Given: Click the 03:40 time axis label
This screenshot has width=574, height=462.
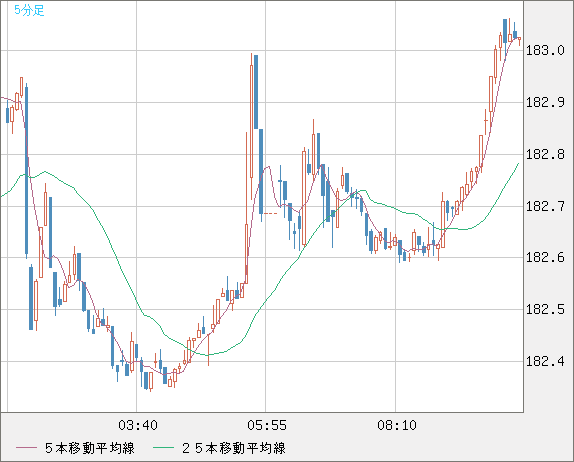Looking at the screenshot, I should [138, 425].
